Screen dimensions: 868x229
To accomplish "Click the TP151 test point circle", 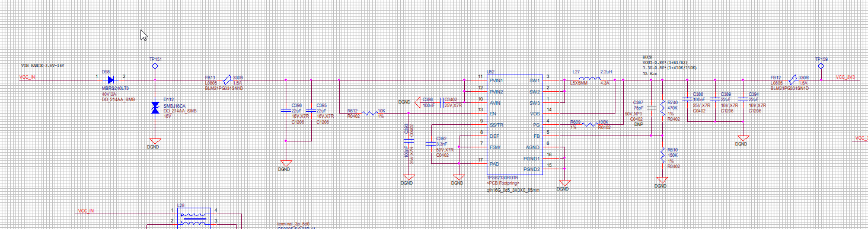I will [155, 66].
